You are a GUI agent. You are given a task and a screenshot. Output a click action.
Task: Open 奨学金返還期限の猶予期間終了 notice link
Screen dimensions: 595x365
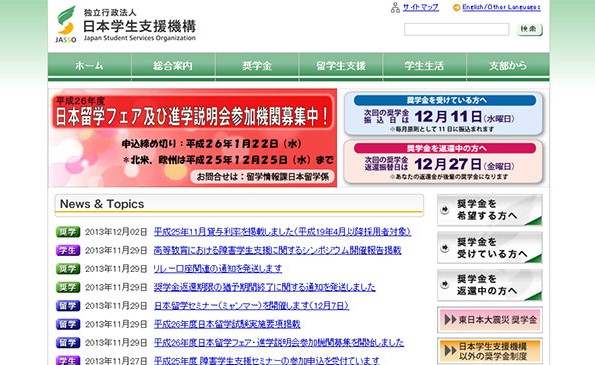click(x=264, y=287)
